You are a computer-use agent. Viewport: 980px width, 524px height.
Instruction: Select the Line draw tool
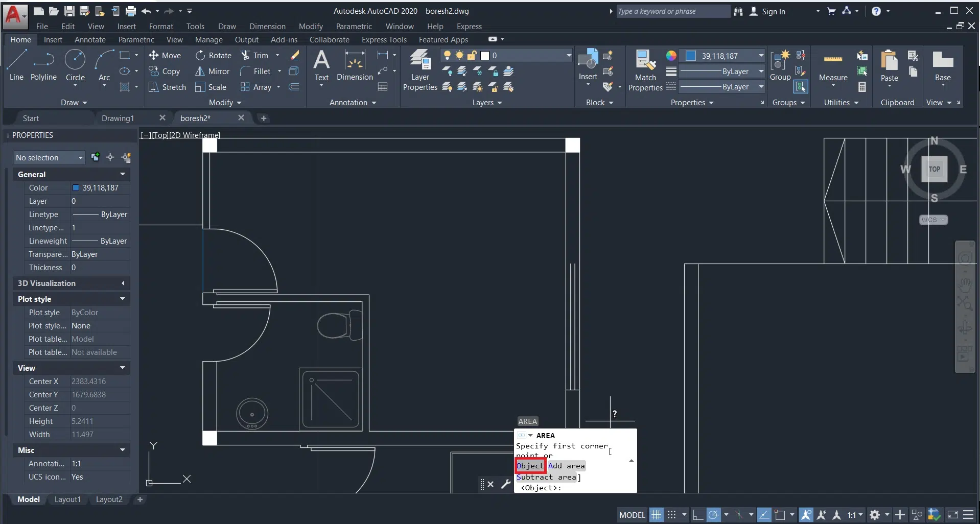tap(16, 65)
